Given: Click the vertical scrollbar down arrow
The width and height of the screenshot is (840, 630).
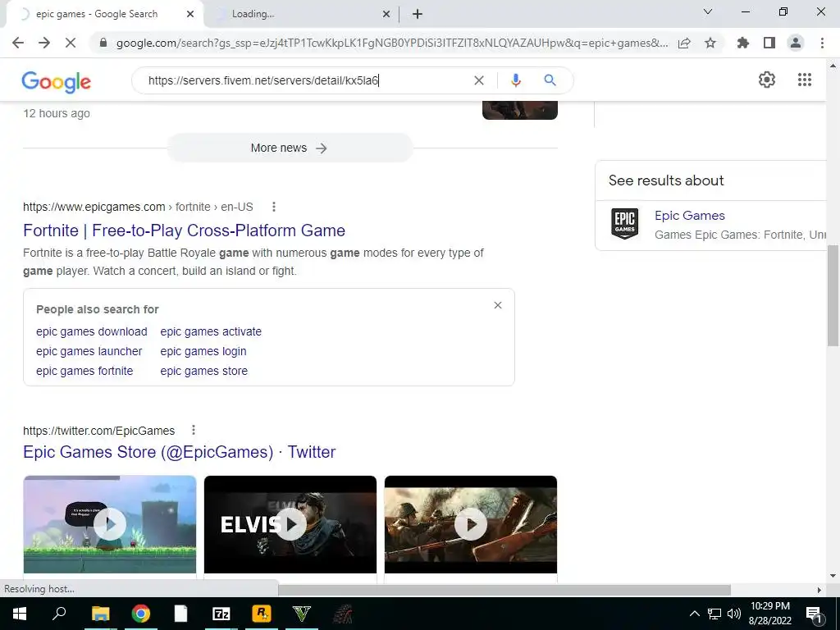Looking at the screenshot, I should point(833,577).
